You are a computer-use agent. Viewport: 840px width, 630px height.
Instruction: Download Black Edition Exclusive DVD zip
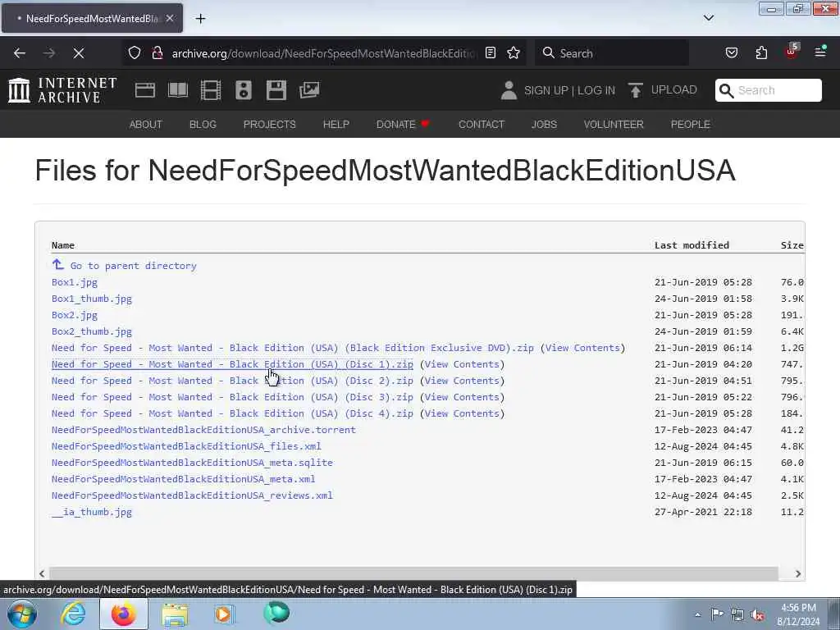pos(293,348)
